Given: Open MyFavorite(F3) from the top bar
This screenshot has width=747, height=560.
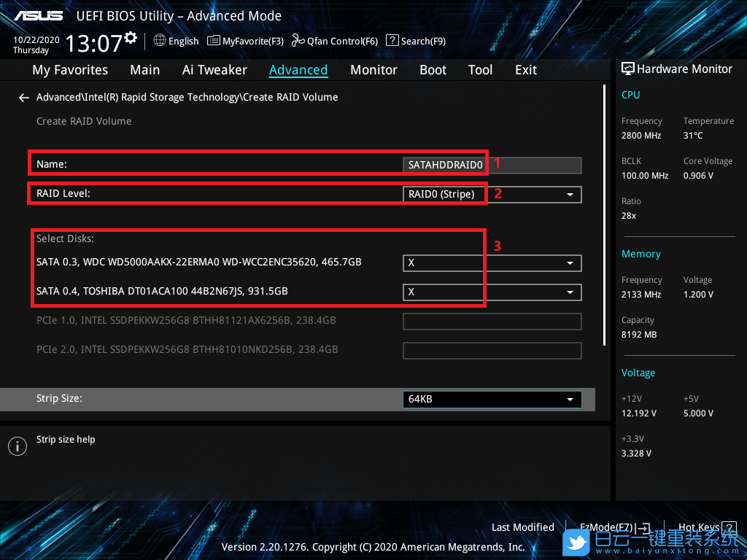Looking at the screenshot, I should [x=245, y=41].
